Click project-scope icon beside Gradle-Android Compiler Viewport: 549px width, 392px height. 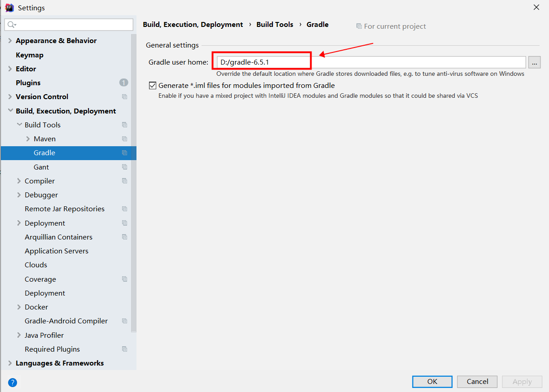click(124, 321)
